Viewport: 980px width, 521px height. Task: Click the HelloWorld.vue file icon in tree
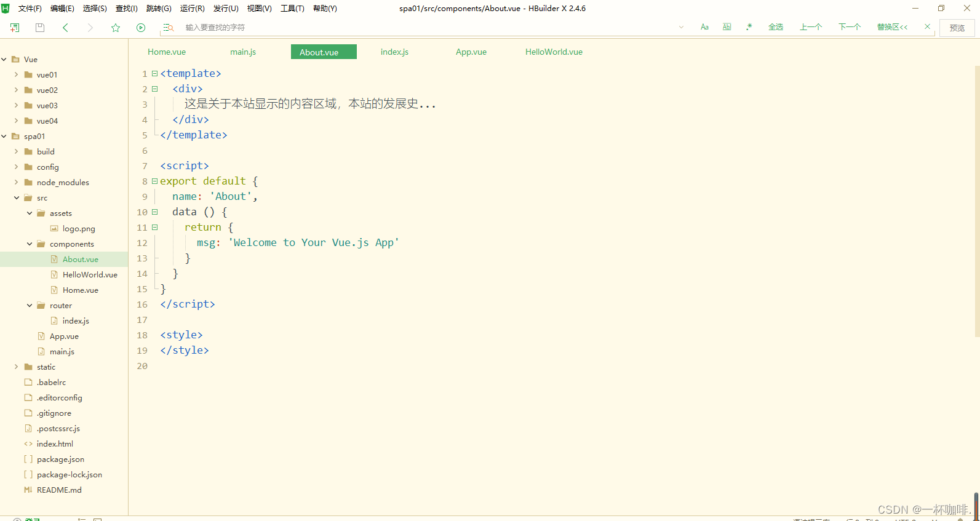pos(54,274)
